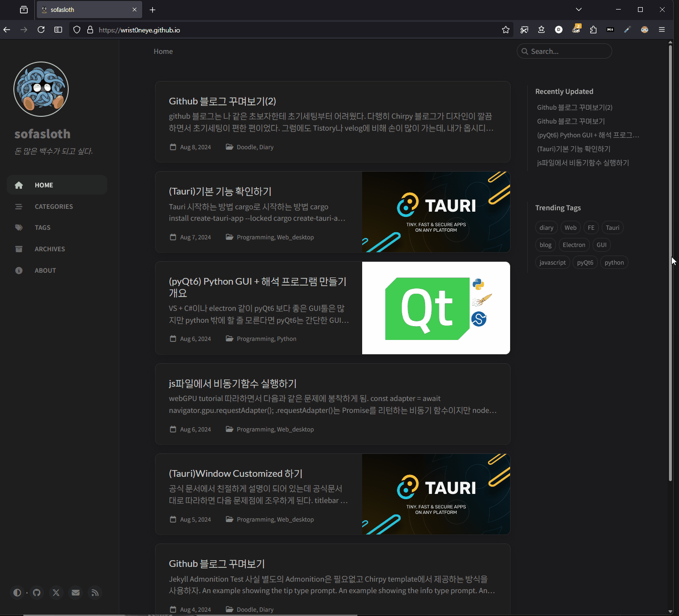
Task: Open browser hamburger application menu
Action: point(662,30)
